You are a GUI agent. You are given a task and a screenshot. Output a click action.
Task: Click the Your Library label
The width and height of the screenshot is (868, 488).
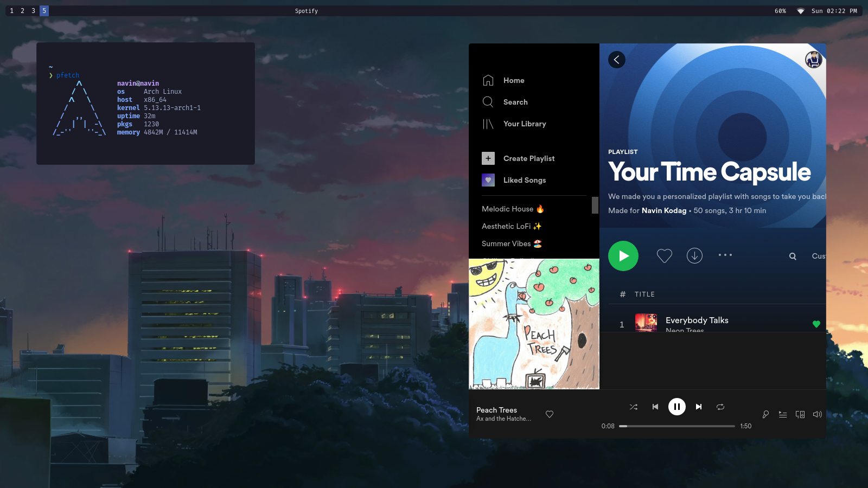point(525,124)
